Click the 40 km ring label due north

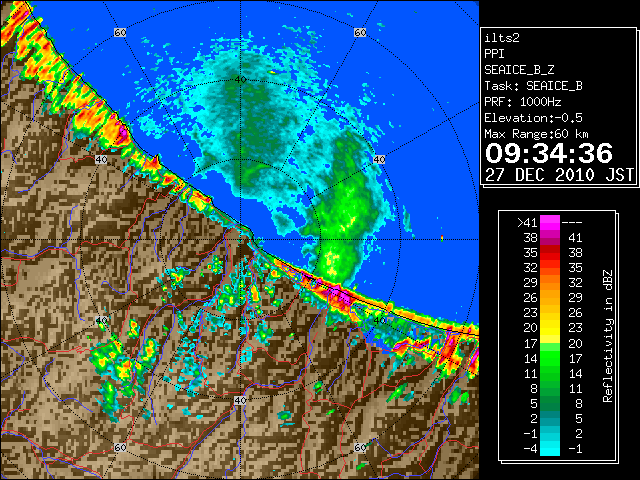pos(240,80)
